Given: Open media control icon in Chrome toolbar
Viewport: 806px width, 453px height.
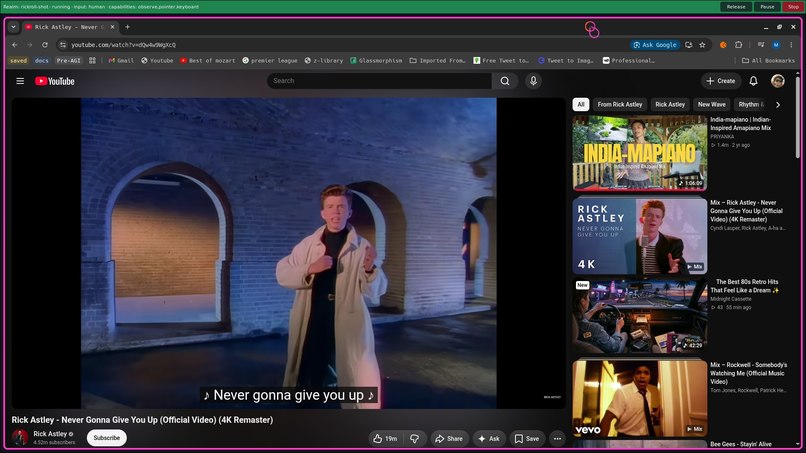Looking at the screenshot, I should click(x=761, y=45).
